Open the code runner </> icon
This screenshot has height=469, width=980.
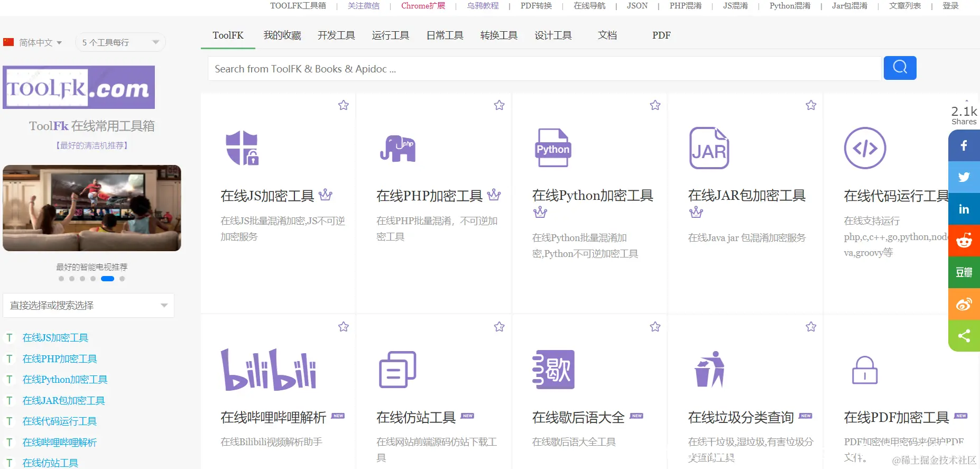tap(865, 148)
